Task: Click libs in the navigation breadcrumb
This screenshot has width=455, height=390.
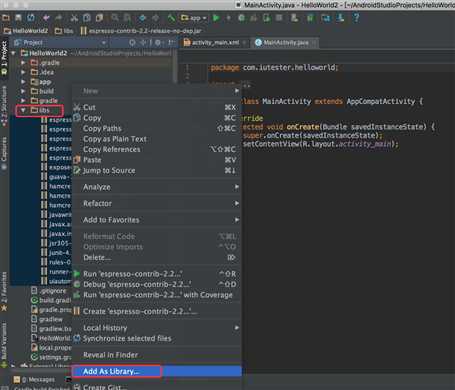Action: coord(64,31)
